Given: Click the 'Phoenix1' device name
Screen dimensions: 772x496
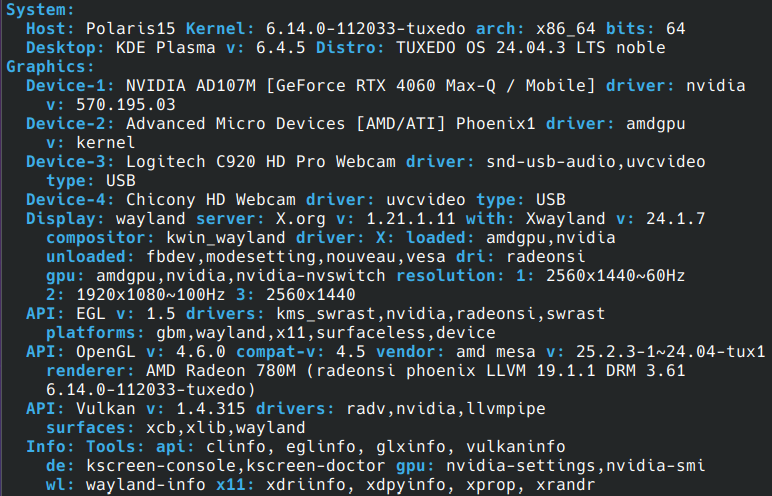Looking at the screenshot, I should [x=495, y=124].
